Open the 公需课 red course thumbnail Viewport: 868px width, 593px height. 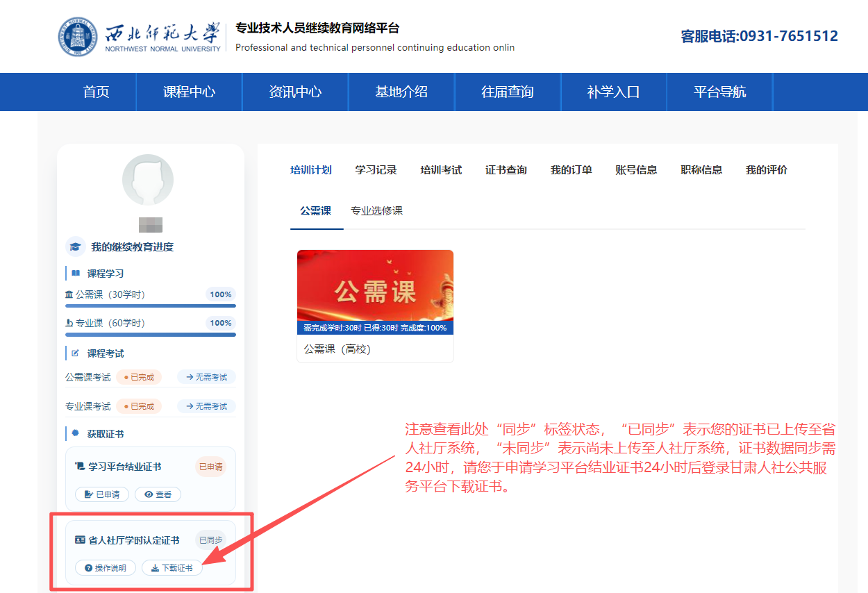click(x=375, y=286)
